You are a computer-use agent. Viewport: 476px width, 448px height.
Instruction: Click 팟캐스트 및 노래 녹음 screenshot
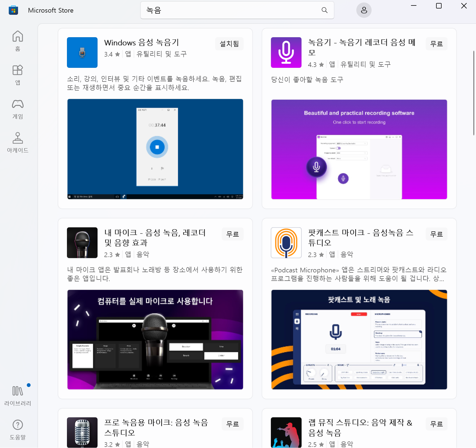pos(359,339)
